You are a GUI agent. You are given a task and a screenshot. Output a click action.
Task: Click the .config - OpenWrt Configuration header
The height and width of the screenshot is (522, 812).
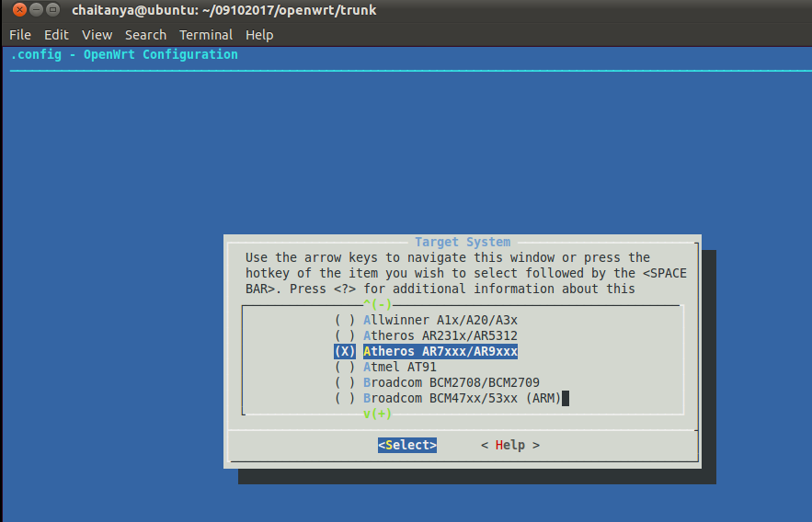(x=124, y=54)
